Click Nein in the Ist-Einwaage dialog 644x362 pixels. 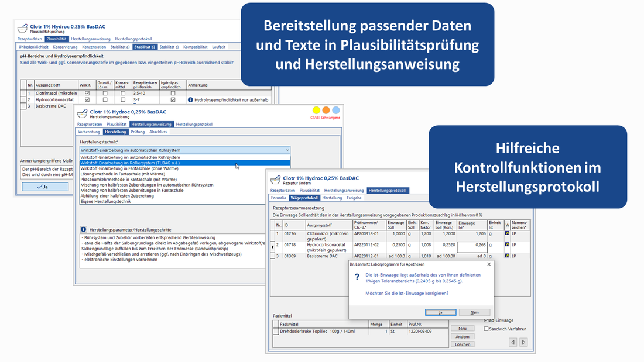(x=474, y=312)
